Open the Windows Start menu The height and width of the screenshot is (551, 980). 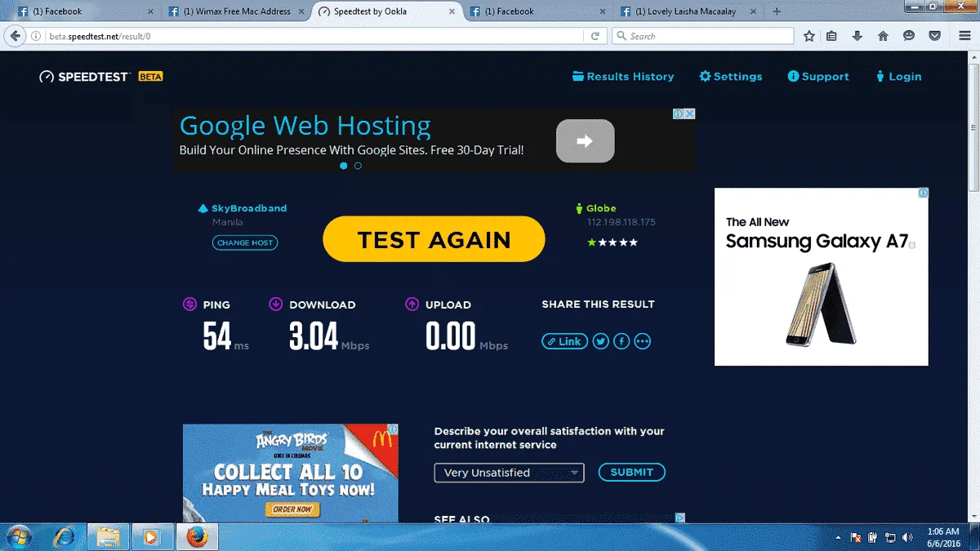click(x=18, y=537)
